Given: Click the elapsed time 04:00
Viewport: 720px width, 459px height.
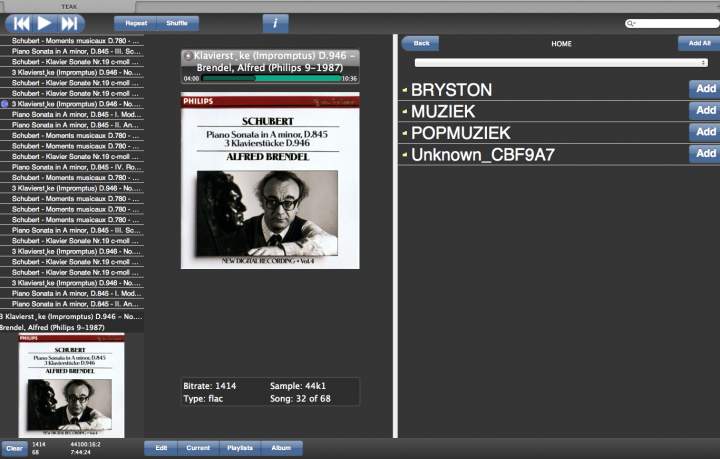Looking at the screenshot, I should coord(191,79).
